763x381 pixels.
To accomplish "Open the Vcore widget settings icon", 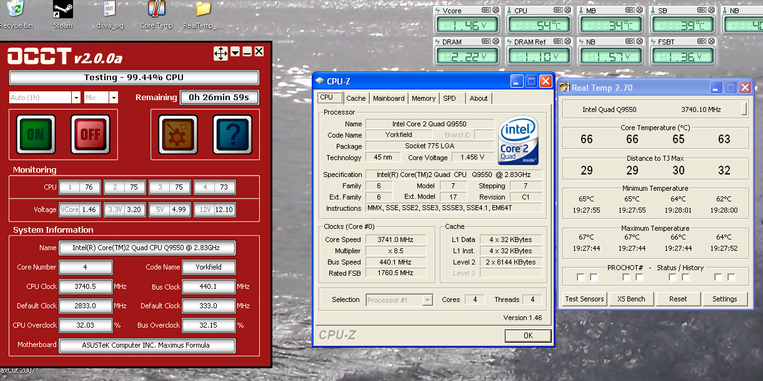I will tap(487, 10).
